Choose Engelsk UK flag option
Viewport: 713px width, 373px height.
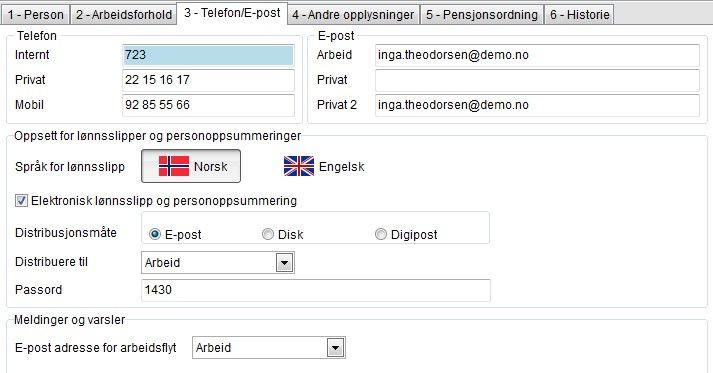(x=324, y=166)
